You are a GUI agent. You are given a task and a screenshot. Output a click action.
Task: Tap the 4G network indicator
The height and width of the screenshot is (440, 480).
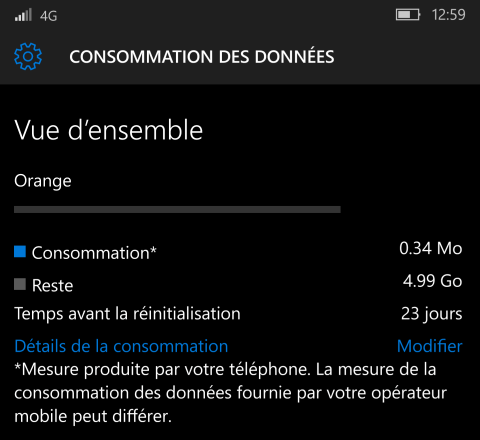coord(49,16)
